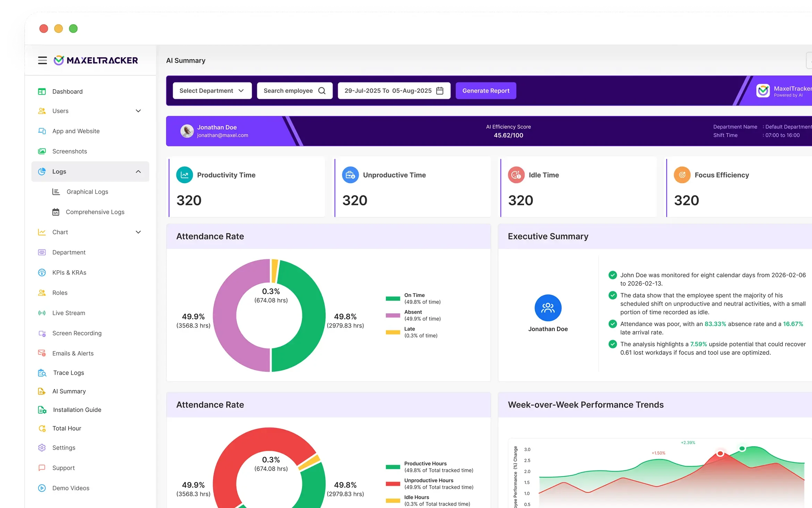Click the Generate Report button
This screenshot has width=812, height=508.
click(486, 91)
